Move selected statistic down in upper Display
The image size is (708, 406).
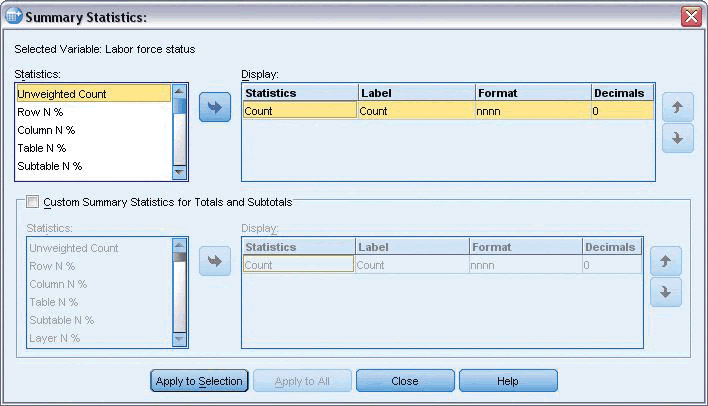[677, 138]
